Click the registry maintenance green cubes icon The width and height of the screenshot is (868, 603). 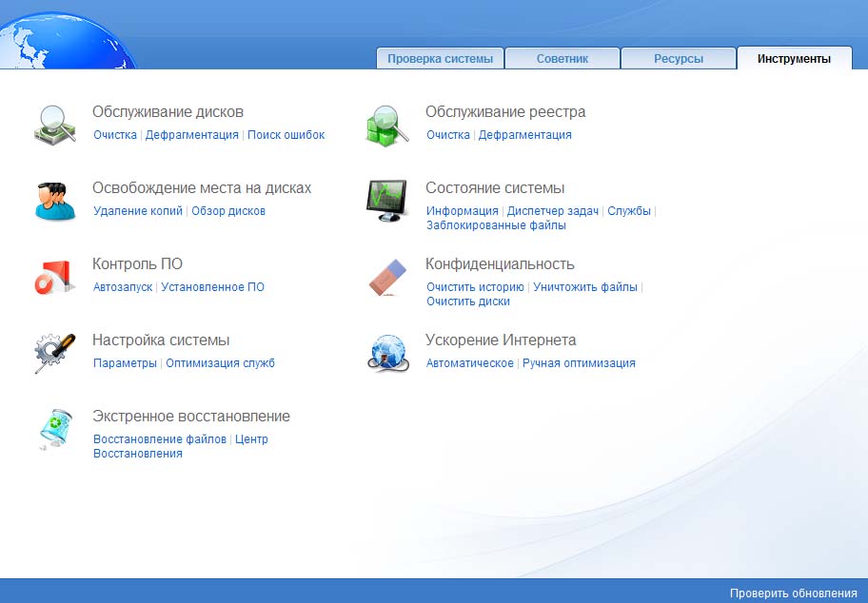click(387, 125)
